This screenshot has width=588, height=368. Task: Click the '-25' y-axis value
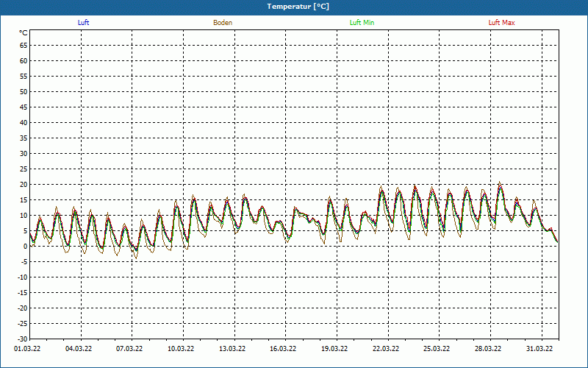point(23,324)
